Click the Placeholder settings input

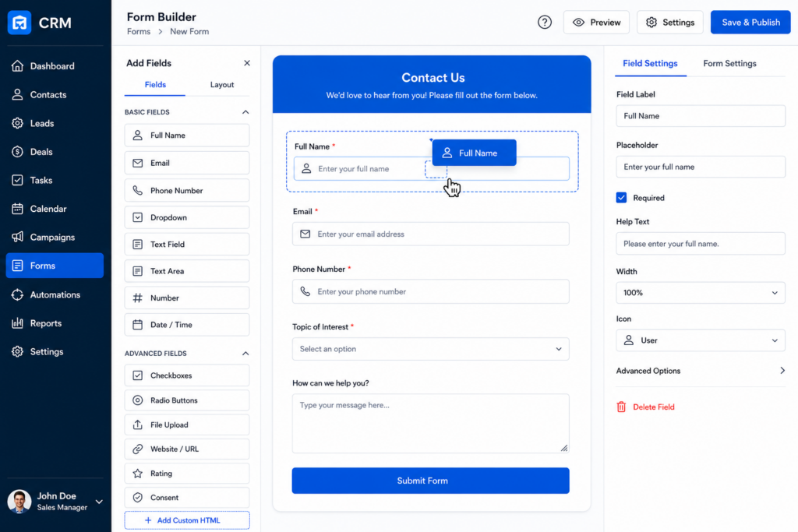701,167
